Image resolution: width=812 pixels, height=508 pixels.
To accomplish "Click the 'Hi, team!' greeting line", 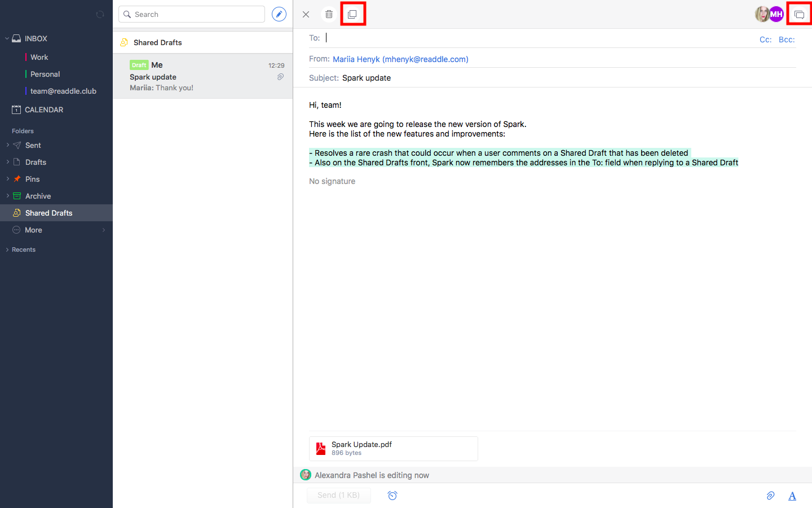I will [x=325, y=105].
